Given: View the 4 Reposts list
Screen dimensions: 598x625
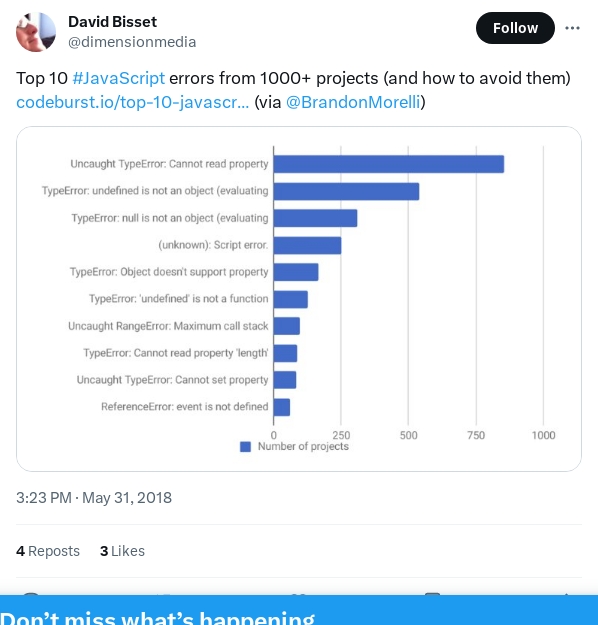Looking at the screenshot, I should 48,551.
